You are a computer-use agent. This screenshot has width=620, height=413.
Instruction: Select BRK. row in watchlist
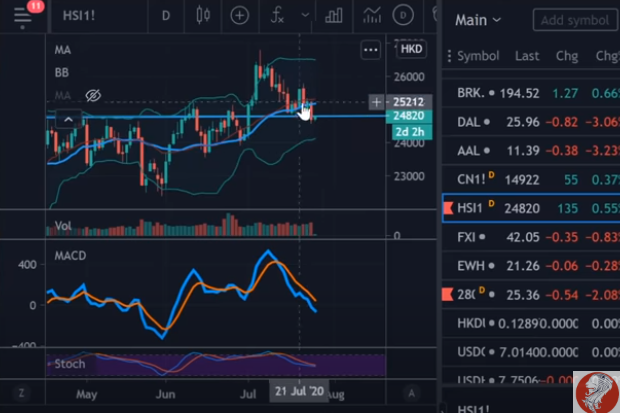tap(531, 93)
